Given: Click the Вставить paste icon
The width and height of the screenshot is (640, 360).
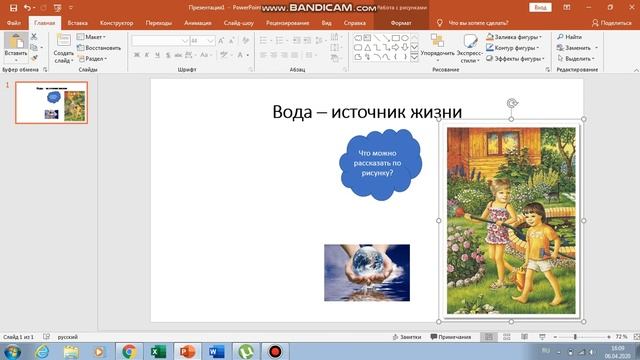Looking at the screenshot, I should 16,42.
